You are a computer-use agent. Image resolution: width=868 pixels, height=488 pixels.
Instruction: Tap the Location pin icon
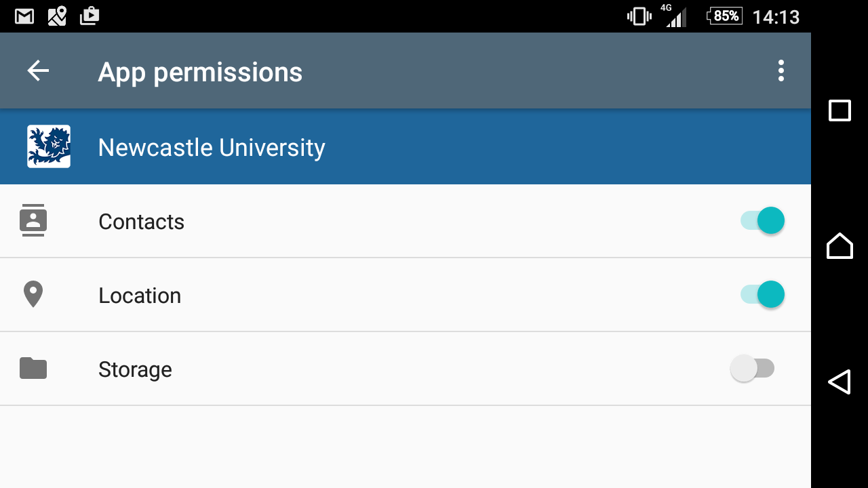coord(33,295)
